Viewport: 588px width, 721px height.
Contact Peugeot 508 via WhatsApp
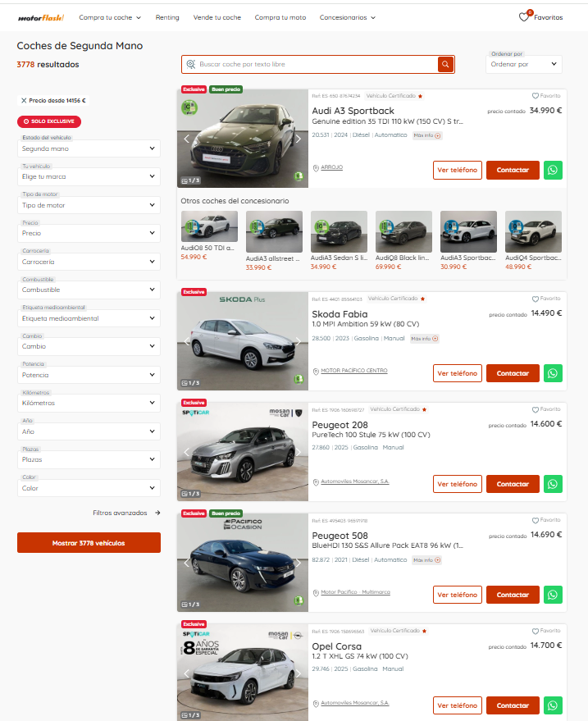pos(553,595)
